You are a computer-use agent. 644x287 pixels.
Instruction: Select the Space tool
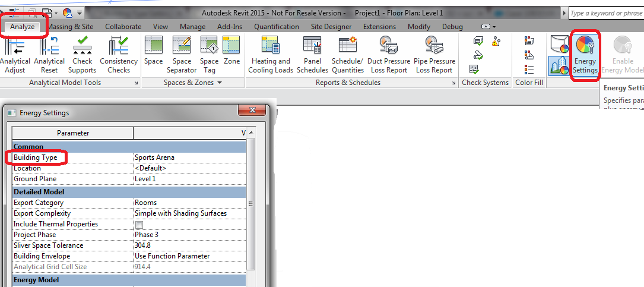point(154,51)
